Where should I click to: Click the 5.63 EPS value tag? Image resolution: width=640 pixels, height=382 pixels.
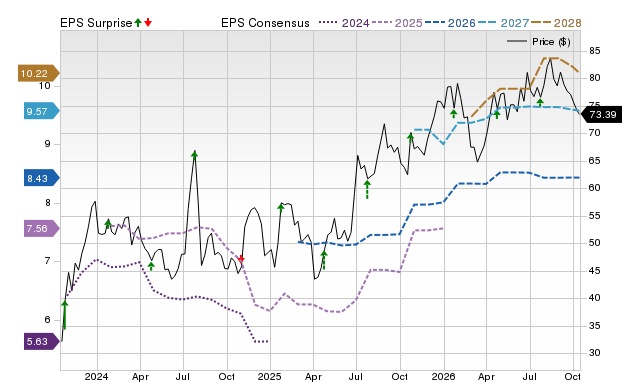pyautogui.click(x=41, y=341)
